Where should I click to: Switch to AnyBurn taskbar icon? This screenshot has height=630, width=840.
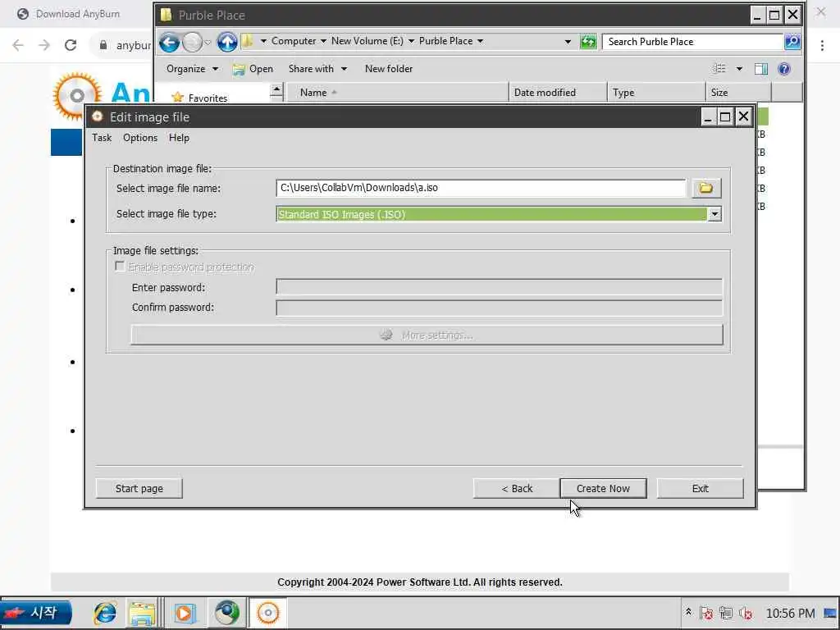[x=268, y=613]
